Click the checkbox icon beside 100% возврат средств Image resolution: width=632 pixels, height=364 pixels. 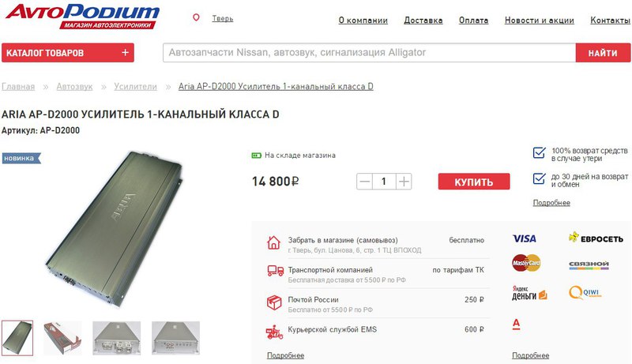540,152
